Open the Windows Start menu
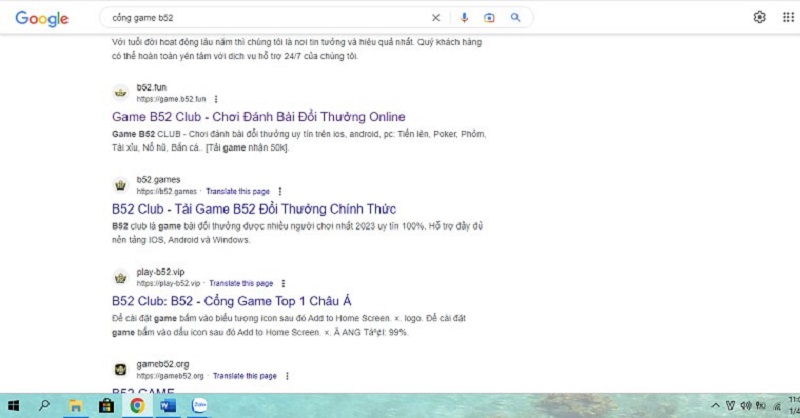 [x=14, y=406]
